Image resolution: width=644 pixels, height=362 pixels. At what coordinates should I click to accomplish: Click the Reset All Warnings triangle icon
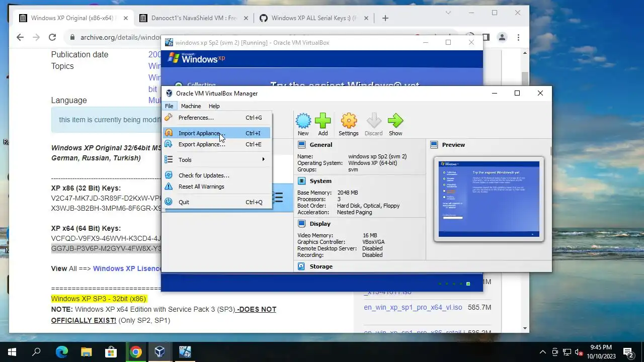pyautogui.click(x=169, y=187)
